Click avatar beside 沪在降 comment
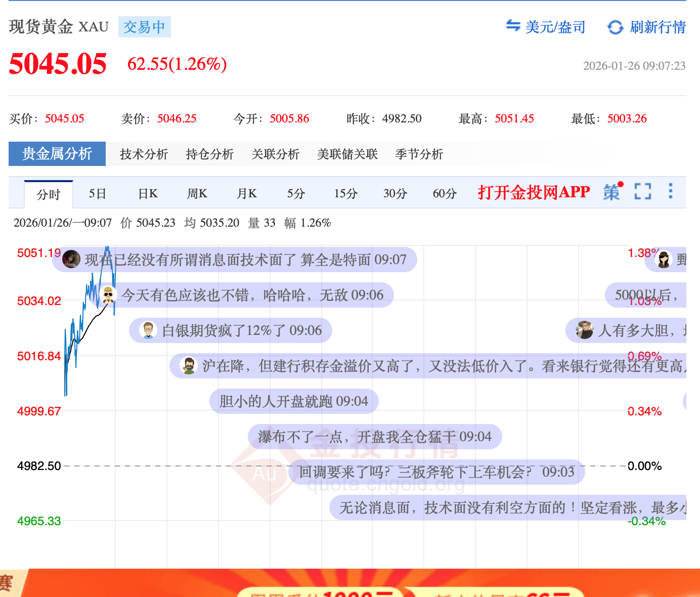The width and height of the screenshot is (700, 597). (x=189, y=365)
